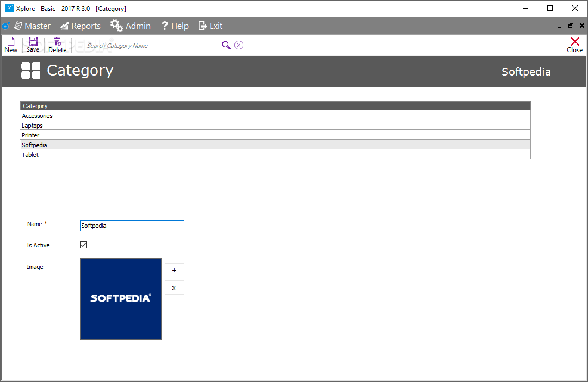Minimize the inner Category child window
The image size is (588, 382).
pyautogui.click(x=560, y=26)
